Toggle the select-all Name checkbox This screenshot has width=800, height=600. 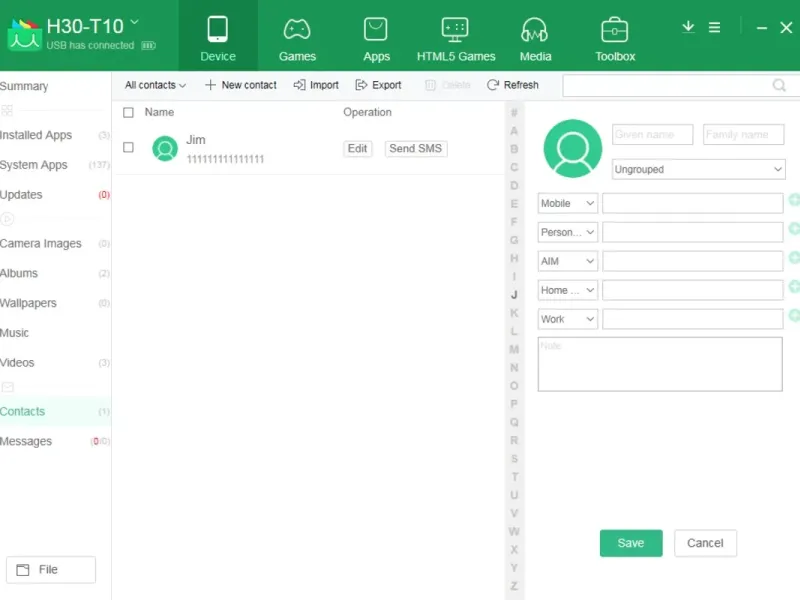point(129,112)
